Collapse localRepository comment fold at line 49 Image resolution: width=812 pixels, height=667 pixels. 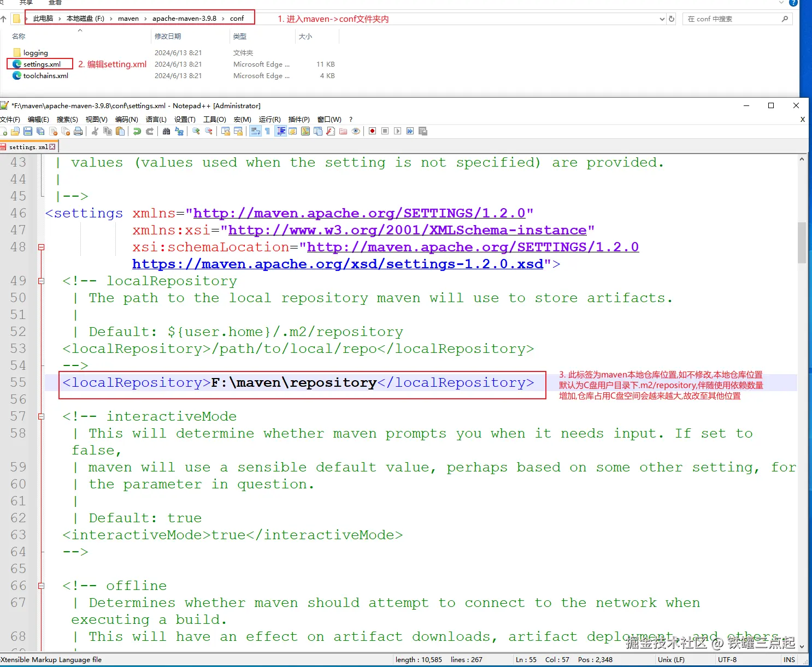point(41,281)
